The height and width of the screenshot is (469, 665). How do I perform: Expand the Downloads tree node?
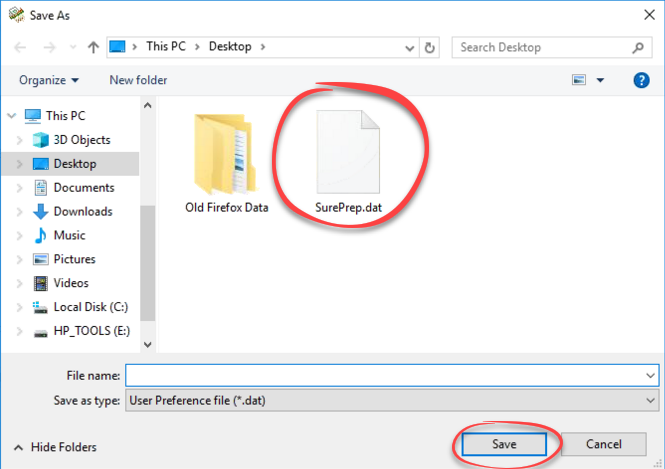coord(20,212)
